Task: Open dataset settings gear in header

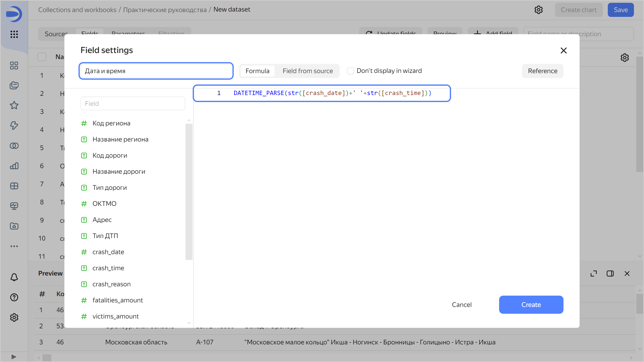Action: (539, 10)
